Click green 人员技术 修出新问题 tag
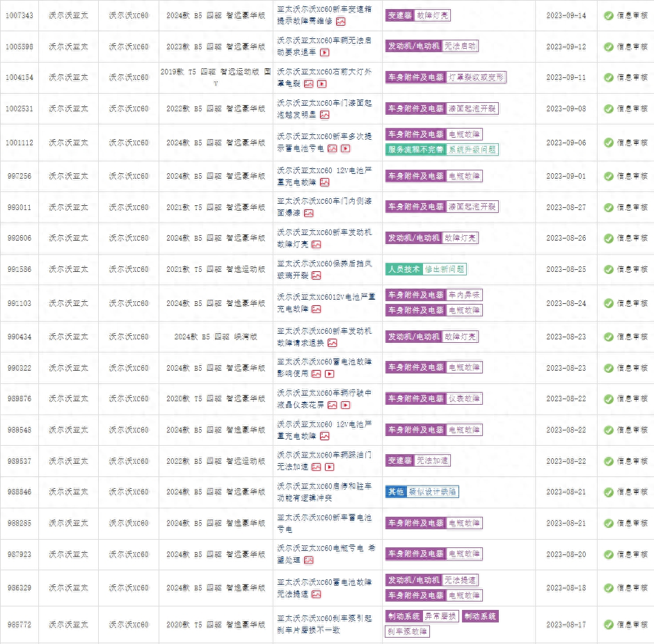 426,269
